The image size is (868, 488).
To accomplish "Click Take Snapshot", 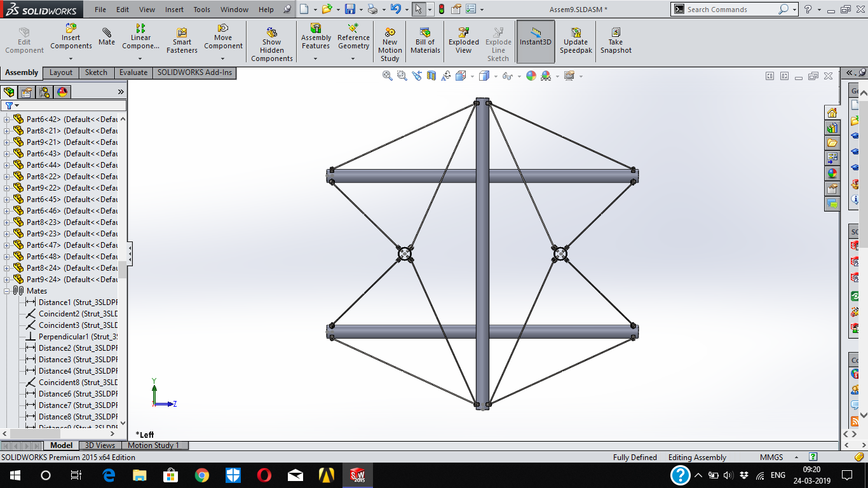I will (616, 41).
